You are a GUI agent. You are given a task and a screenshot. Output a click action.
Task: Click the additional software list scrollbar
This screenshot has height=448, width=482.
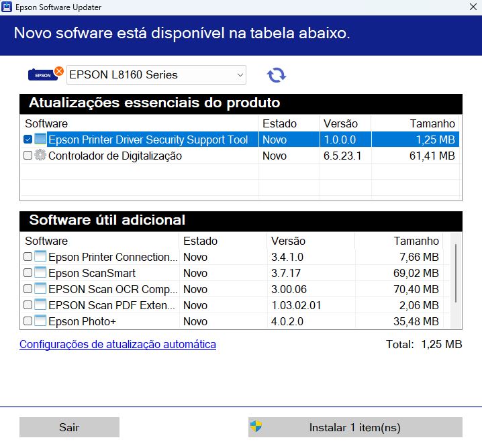pyautogui.click(x=456, y=275)
